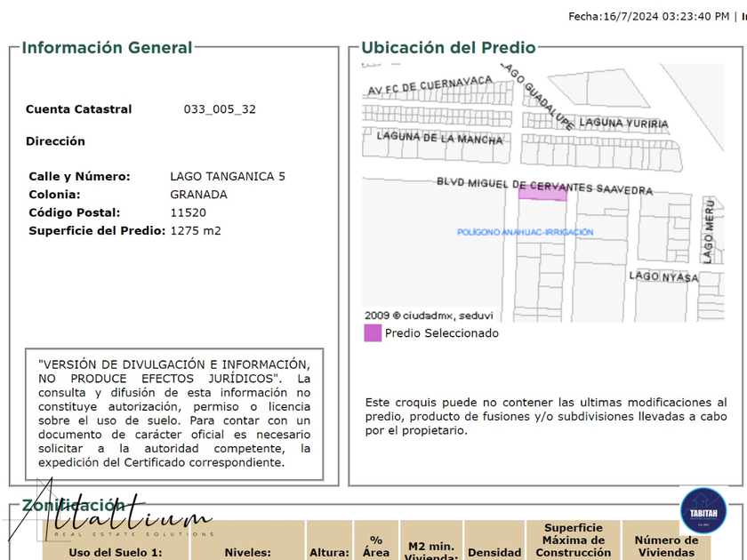
Task: Click the Información General heading
Action: pos(107,48)
